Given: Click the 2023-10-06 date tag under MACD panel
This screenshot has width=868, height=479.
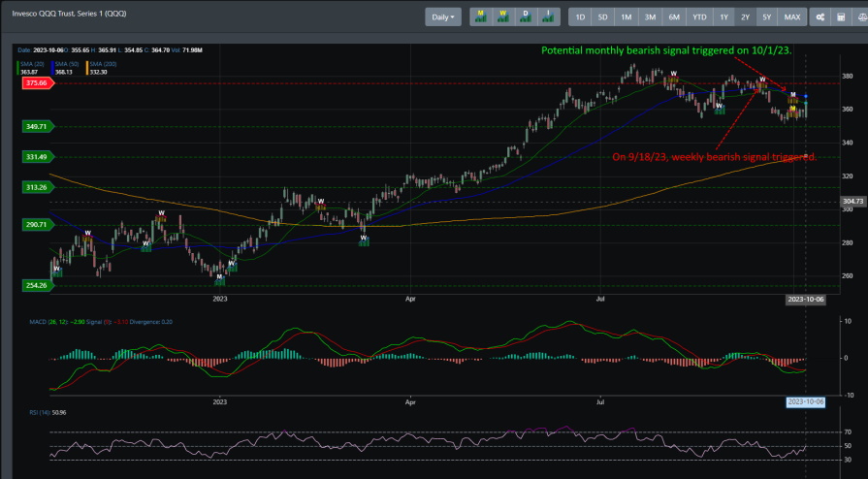Looking at the screenshot, I should pyautogui.click(x=806, y=402).
